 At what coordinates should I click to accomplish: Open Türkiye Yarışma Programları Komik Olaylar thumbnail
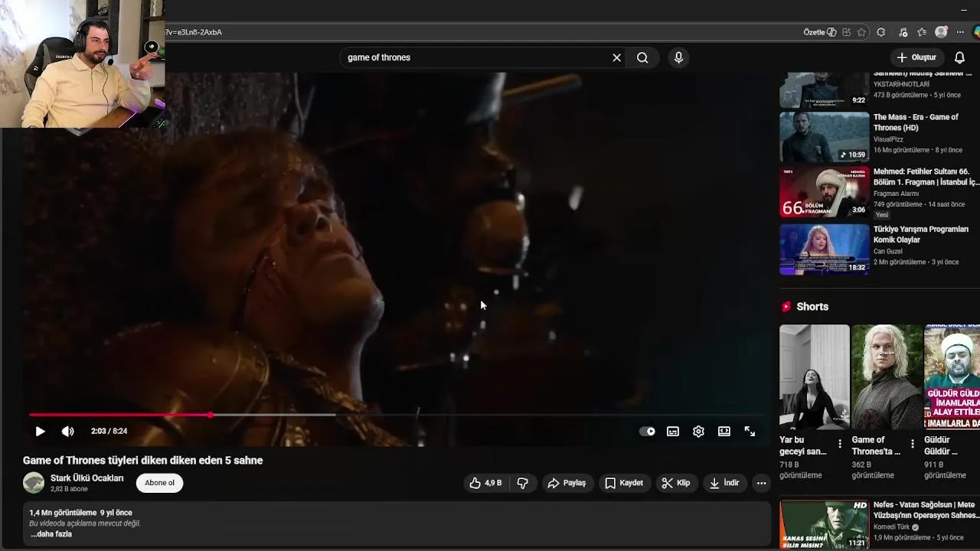(825, 249)
